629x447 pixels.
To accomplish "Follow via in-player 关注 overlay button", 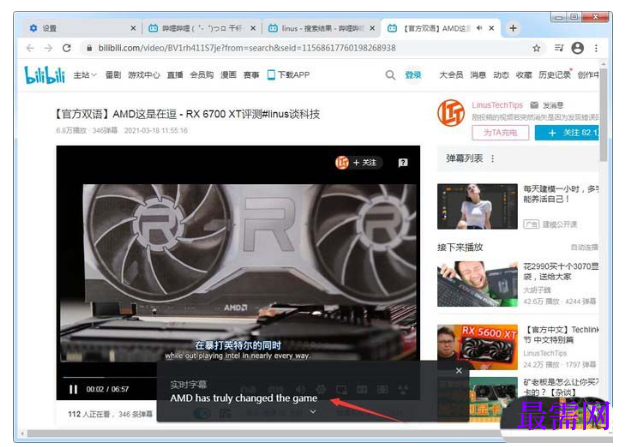I will tap(358, 163).
